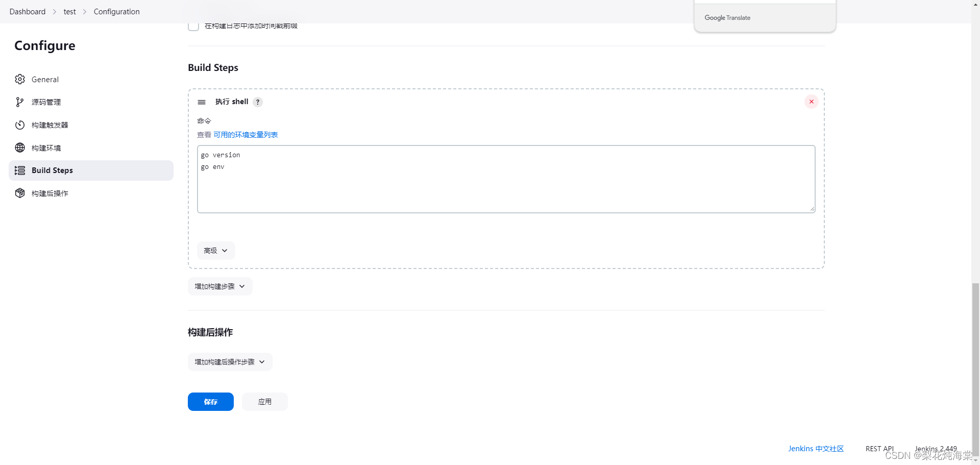This screenshot has width=980, height=465.
Task: Click the 应用 apply button
Action: tap(265, 402)
